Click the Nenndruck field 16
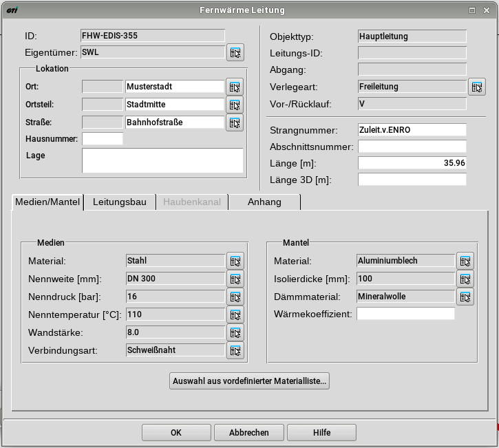Viewport: 499px width, 448px height. (x=176, y=296)
